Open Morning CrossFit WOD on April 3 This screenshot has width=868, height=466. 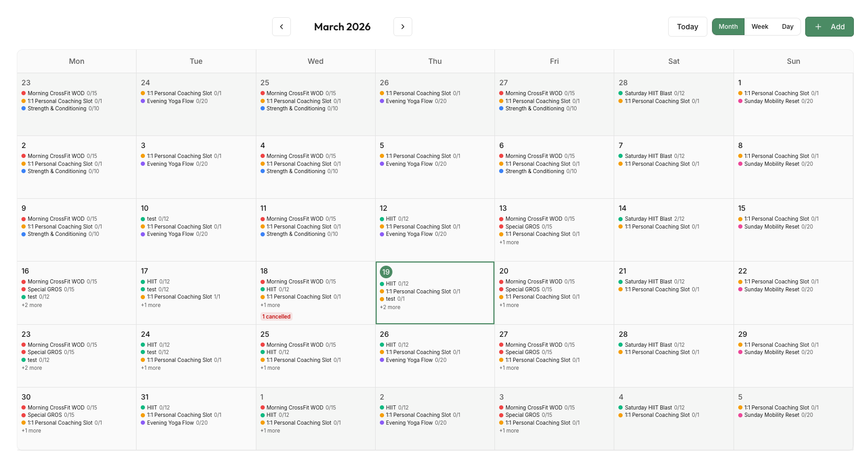point(537,407)
